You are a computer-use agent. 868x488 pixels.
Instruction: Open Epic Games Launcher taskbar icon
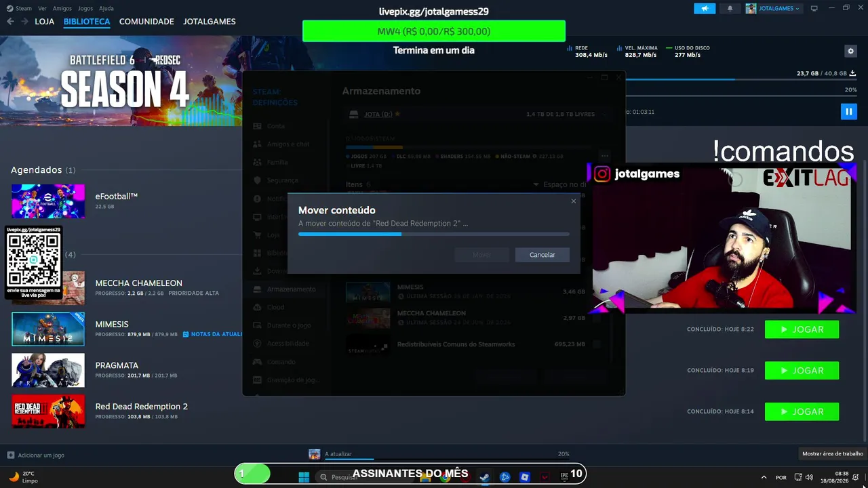[565, 477]
